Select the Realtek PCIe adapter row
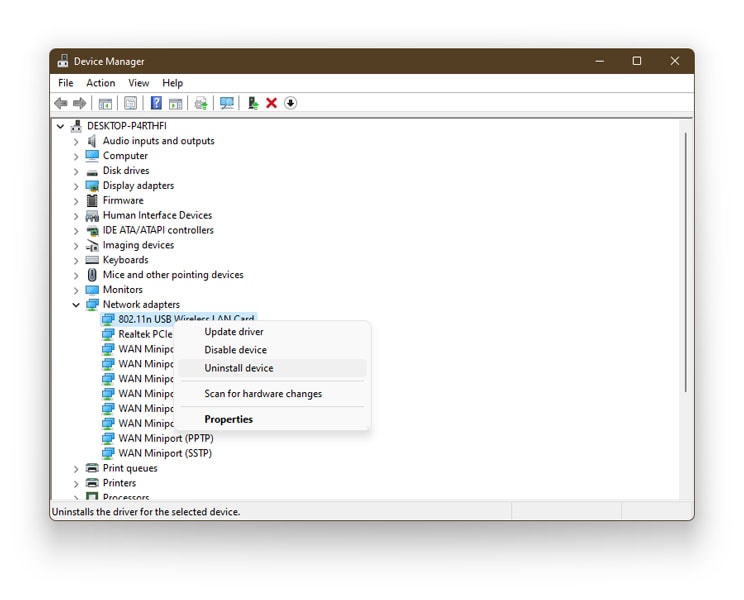Image resolution: width=744 pixels, height=600 pixels. pos(138,334)
